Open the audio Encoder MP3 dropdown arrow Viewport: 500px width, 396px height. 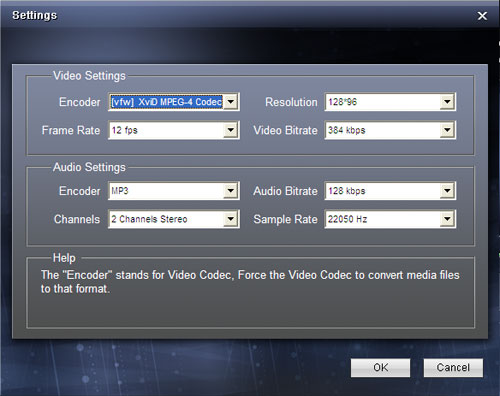click(230, 191)
